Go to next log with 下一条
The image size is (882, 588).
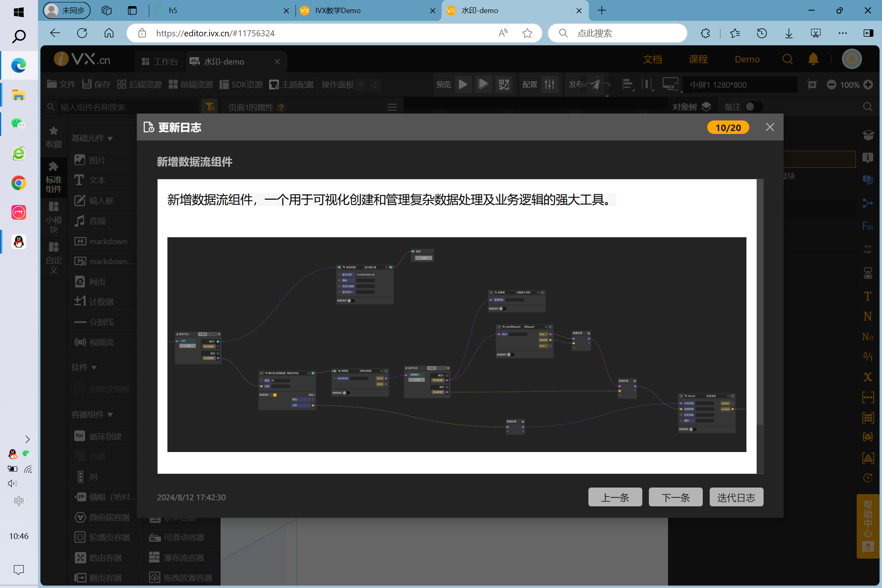[675, 497]
